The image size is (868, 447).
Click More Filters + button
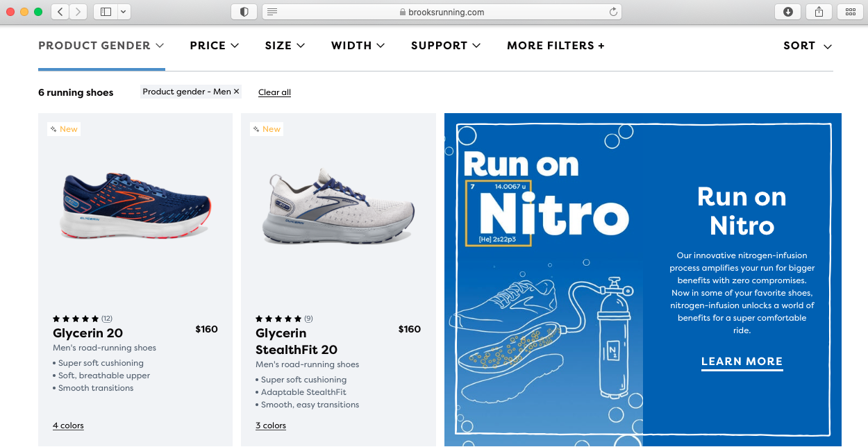click(x=556, y=46)
